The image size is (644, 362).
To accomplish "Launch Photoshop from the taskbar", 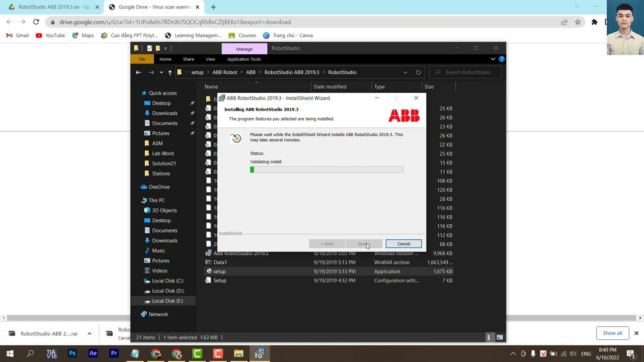I will point(72,353).
